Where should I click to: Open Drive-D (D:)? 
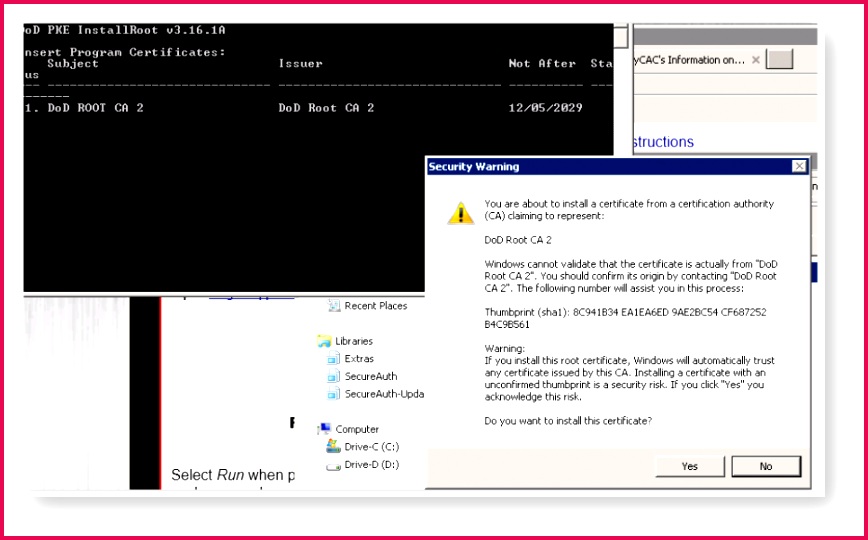pos(371,465)
